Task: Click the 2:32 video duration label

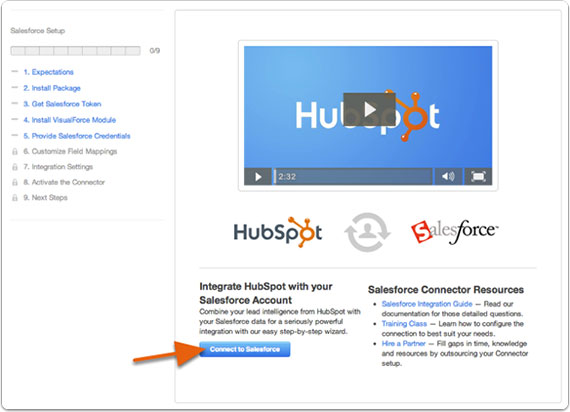Action: pyautogui.click(x=287, y=177)
